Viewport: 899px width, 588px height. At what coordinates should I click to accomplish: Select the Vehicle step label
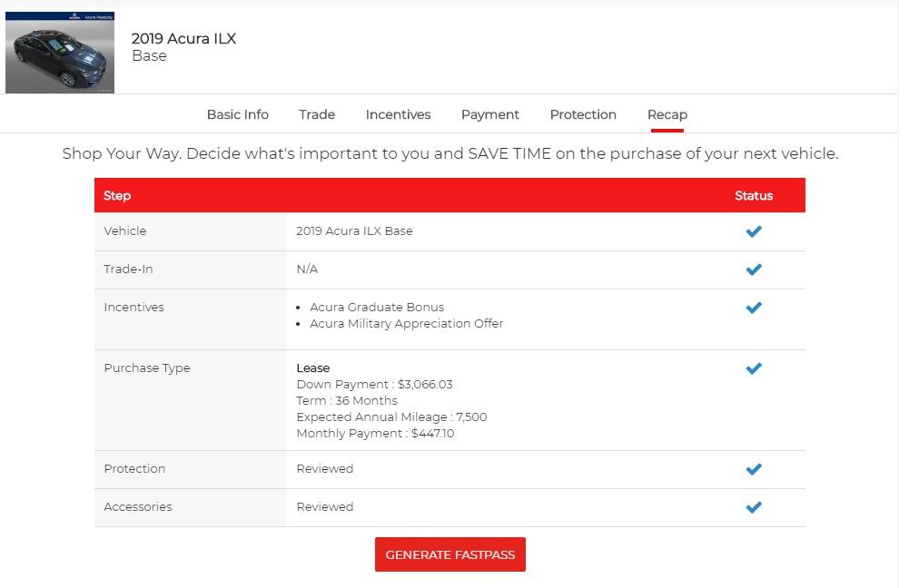[125, 231]
